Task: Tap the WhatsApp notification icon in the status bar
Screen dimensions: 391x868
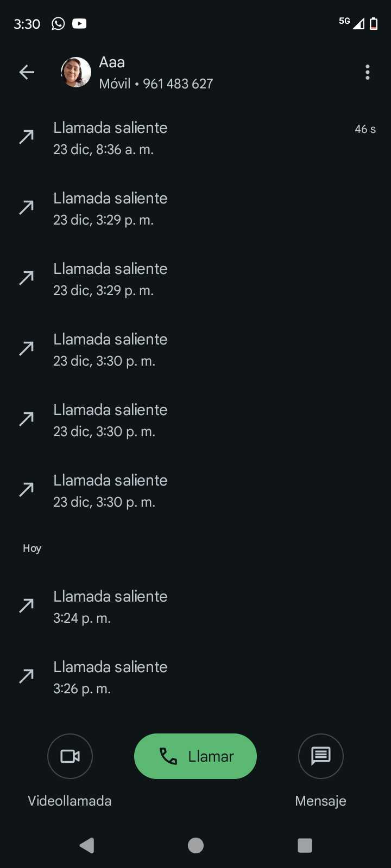Action: coord(58,23)
